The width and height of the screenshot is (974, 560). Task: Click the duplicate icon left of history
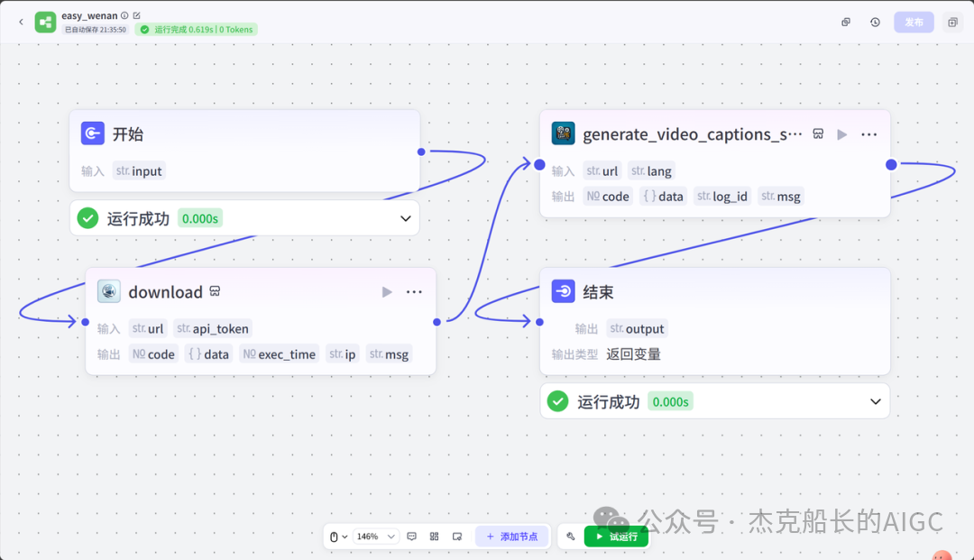coord(845,22)
